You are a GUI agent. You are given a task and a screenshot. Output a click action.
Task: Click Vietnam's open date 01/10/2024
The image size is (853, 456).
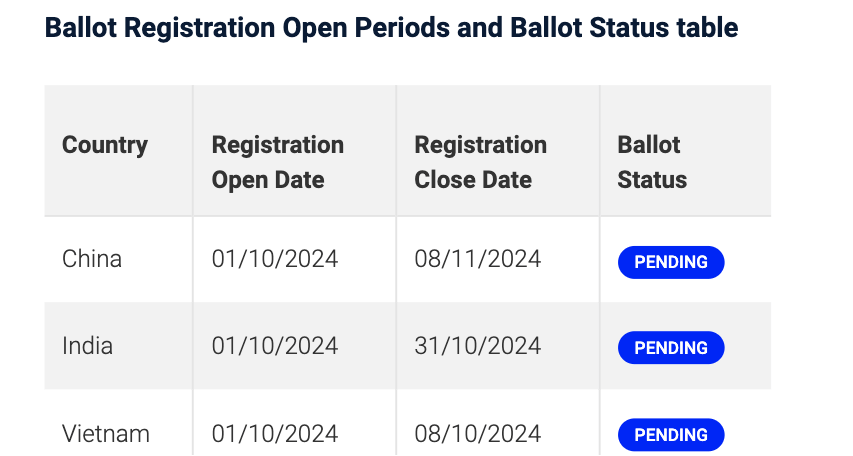[x=275, y=434]
